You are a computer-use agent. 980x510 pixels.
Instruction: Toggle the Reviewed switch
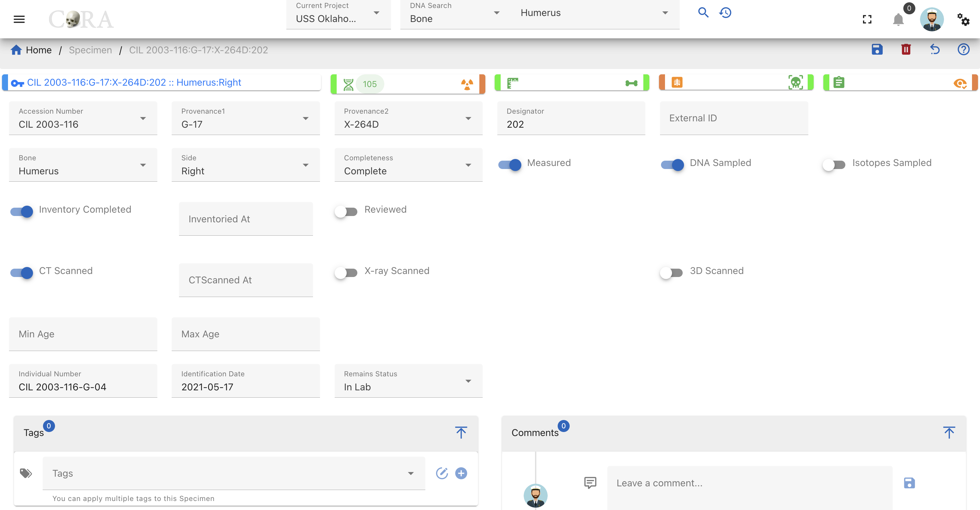pyautogui.click(x=346, y=211)
